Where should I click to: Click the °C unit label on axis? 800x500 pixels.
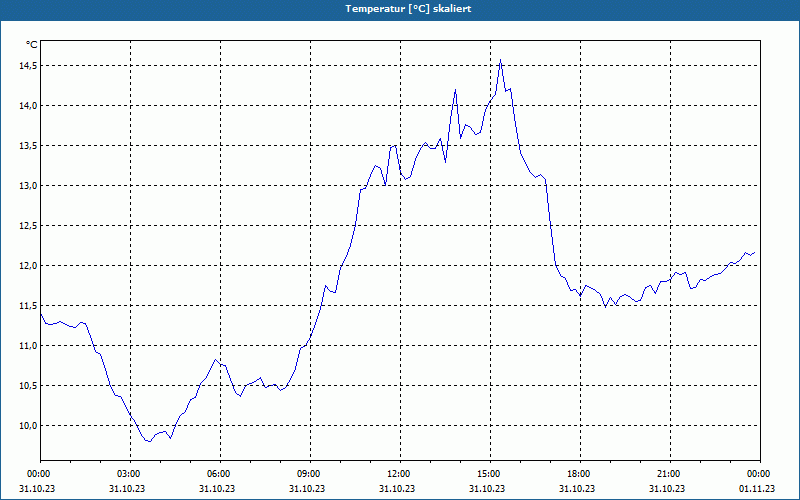(32, 45)
